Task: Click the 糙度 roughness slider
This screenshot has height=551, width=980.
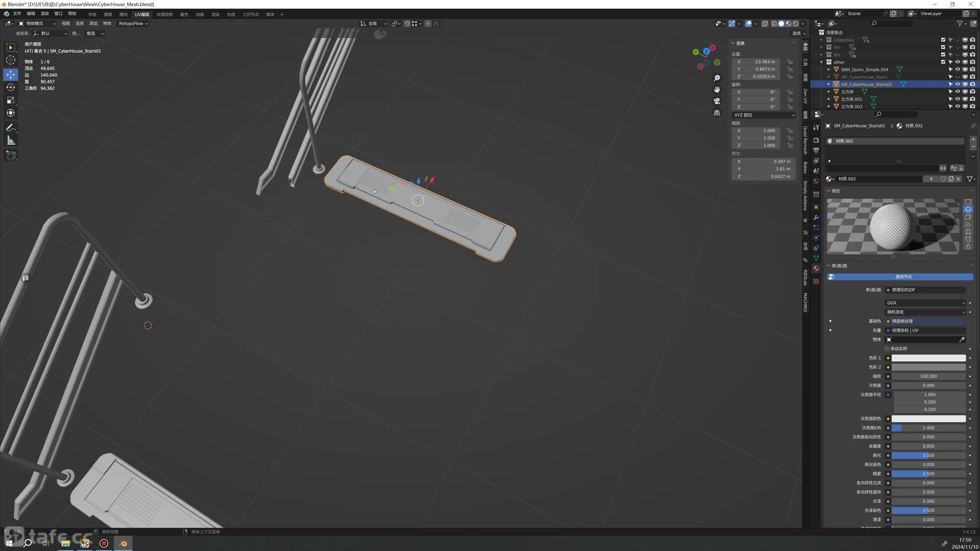Action: (x=929, y=474)
